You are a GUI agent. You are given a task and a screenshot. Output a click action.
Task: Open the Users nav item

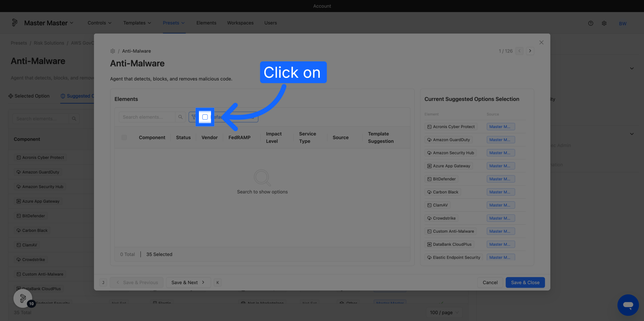point(271,23)
